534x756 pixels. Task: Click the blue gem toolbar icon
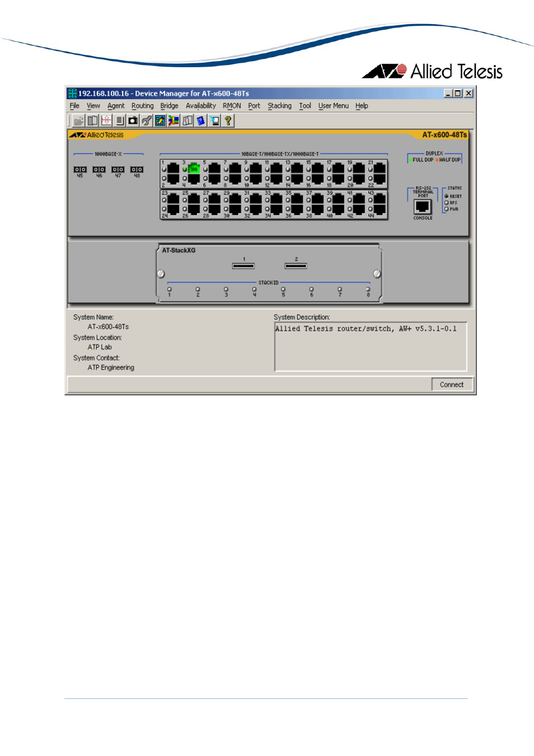coord(200,120)
